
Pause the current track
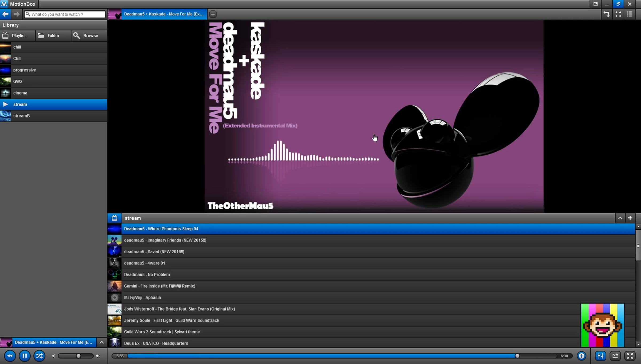(25, 356)
